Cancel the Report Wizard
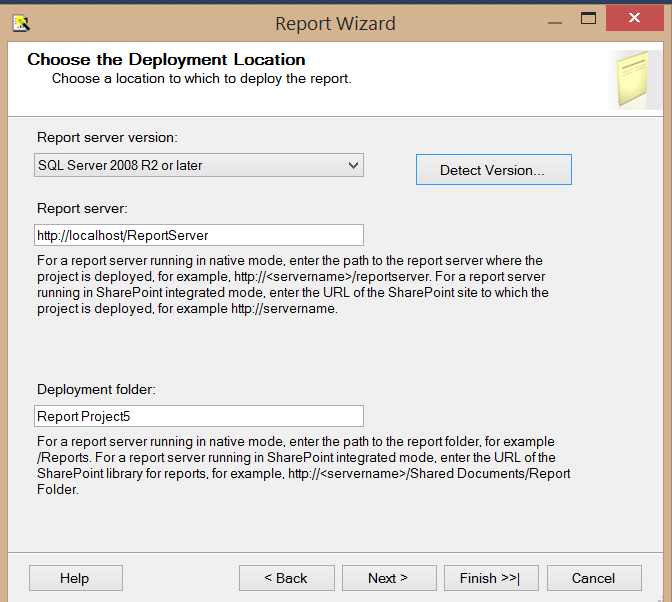 tap(594, 578)
